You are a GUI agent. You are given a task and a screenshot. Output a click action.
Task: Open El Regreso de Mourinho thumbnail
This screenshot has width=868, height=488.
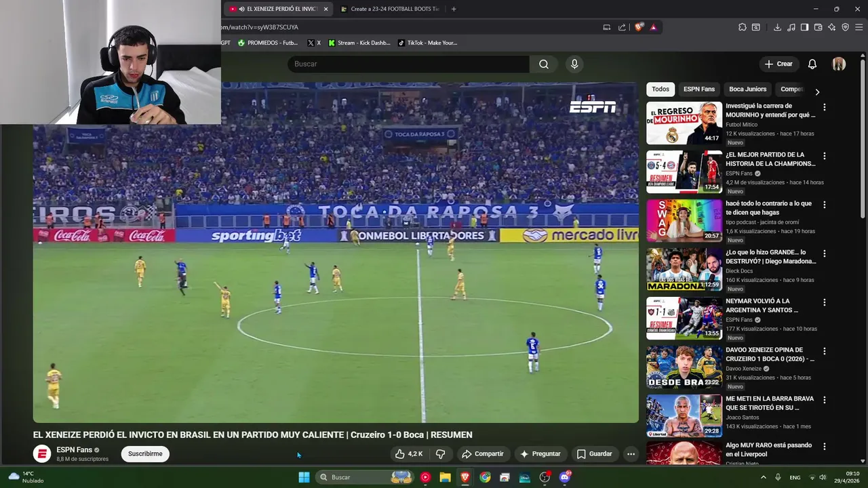(684, 123)
